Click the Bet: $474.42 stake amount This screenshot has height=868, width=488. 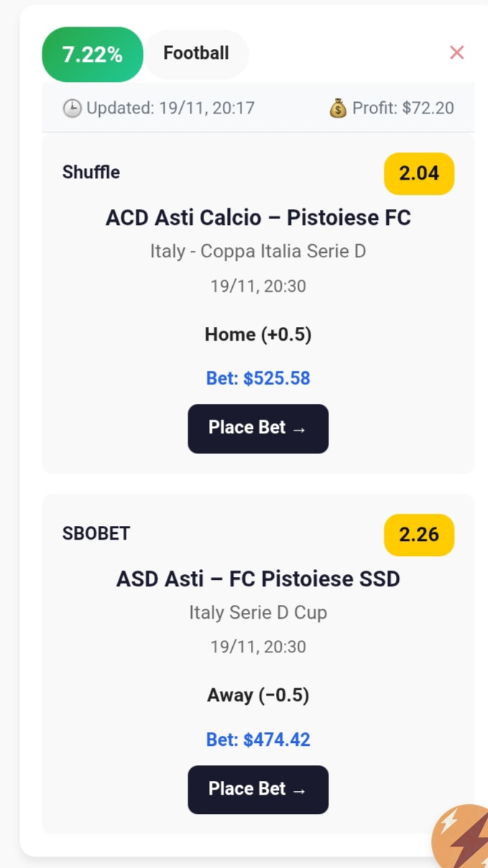[258, 739]
